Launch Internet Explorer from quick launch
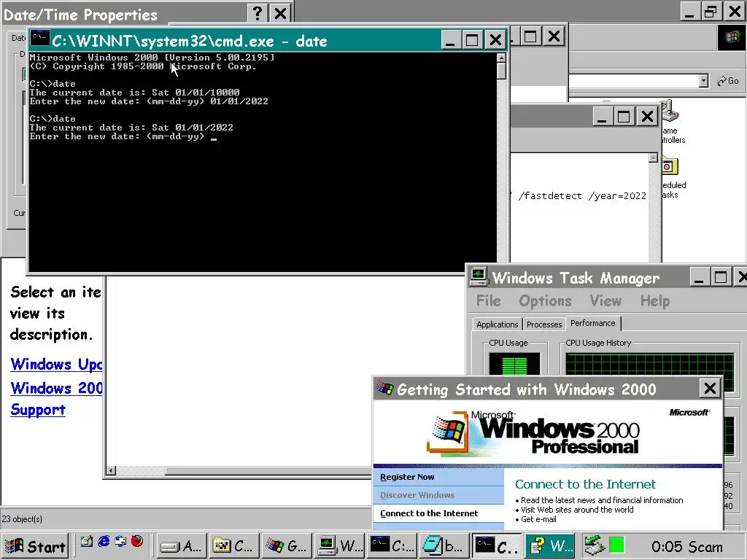The width and height of the screenshot is (747, 560). pyautogui.click(x=104, y=541)
